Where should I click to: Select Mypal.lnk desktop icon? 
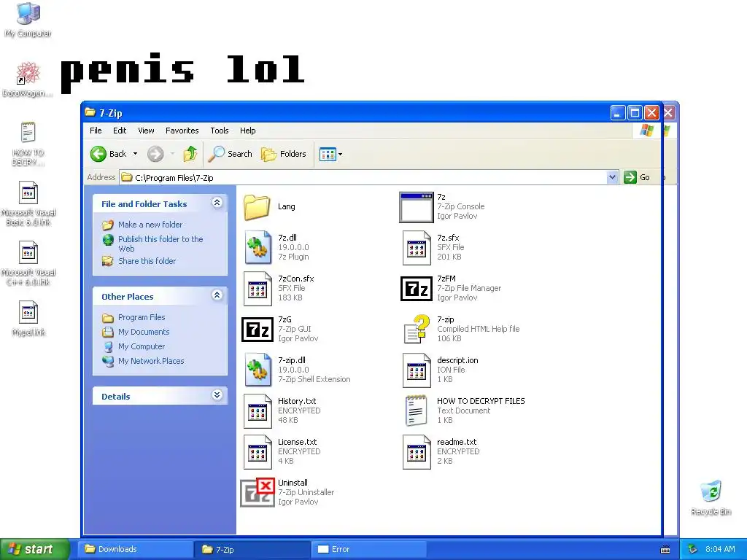point(28,318)
